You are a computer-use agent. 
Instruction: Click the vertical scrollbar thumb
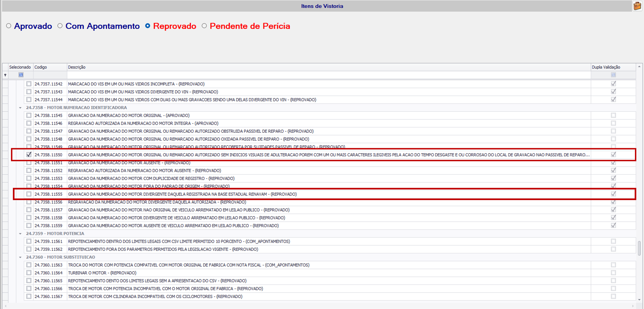[639, 248]
